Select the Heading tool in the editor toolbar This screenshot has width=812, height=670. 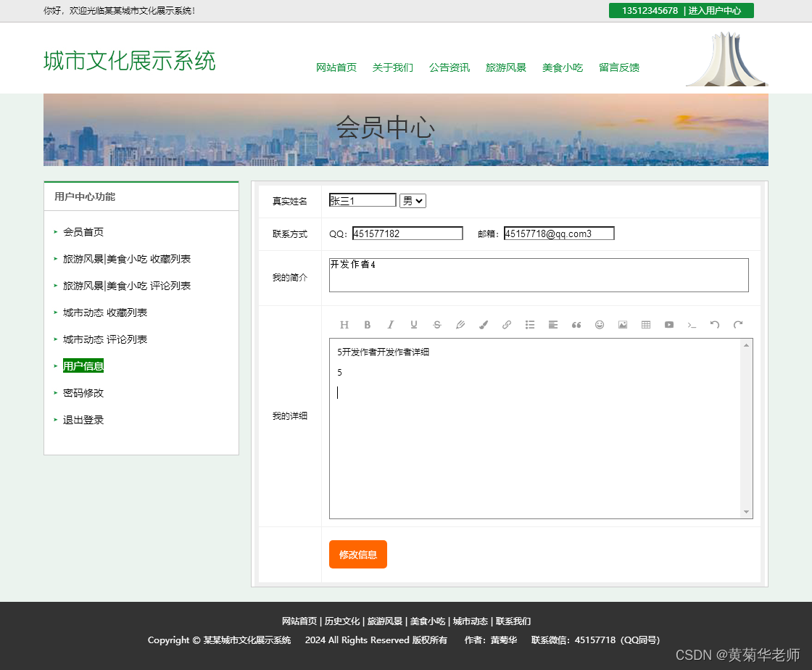pos(344,325)
